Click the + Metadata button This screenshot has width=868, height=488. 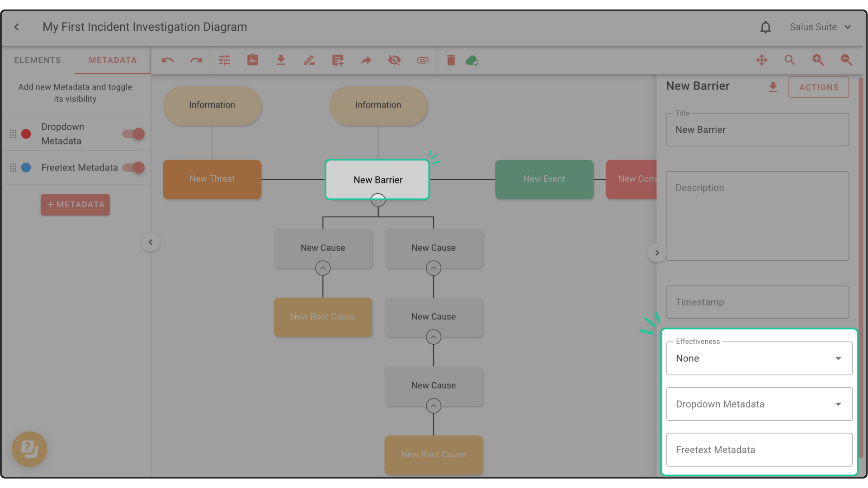point(75,205)
